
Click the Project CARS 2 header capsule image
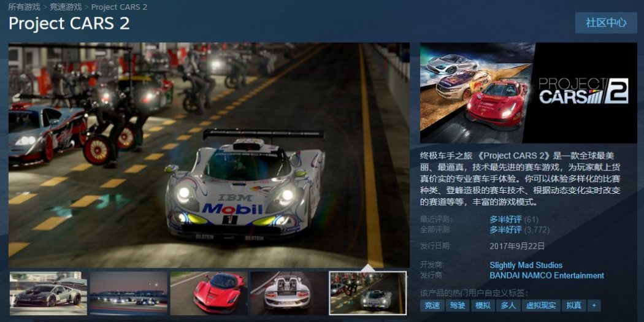(x=529, y=93)
